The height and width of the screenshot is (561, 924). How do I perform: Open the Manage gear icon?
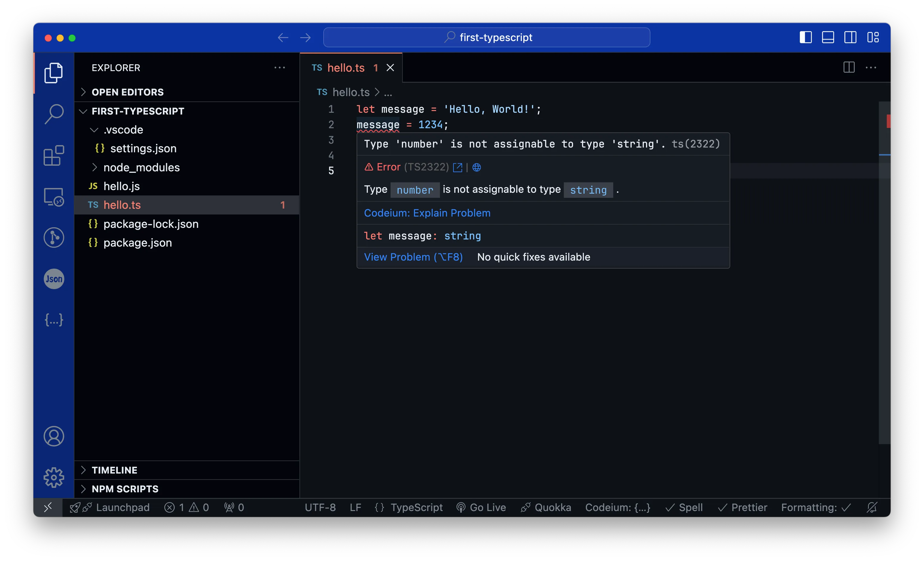tap(54, 477)
